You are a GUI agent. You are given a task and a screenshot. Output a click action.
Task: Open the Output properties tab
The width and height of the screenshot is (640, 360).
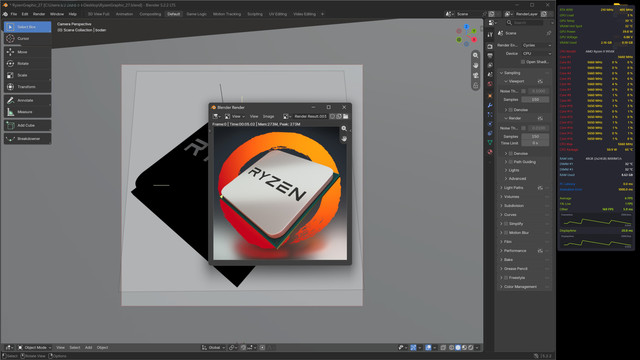pos(490,56)
